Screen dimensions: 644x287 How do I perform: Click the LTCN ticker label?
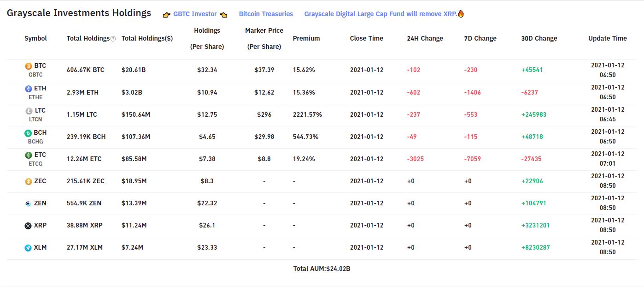point(35,119)
